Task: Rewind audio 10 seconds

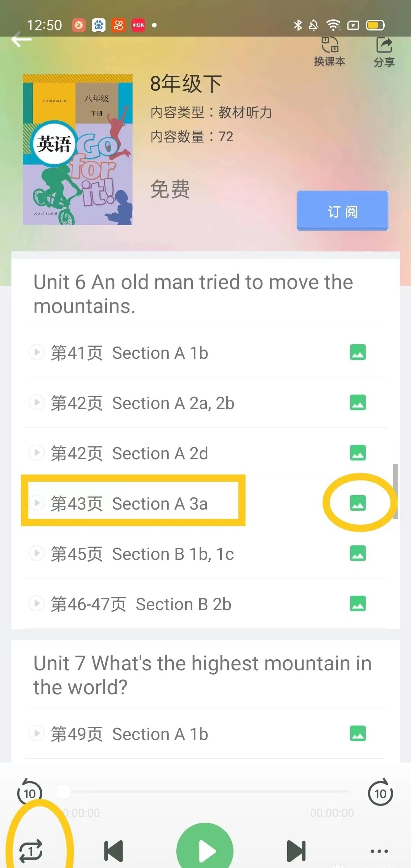Action: pos(30,793)
